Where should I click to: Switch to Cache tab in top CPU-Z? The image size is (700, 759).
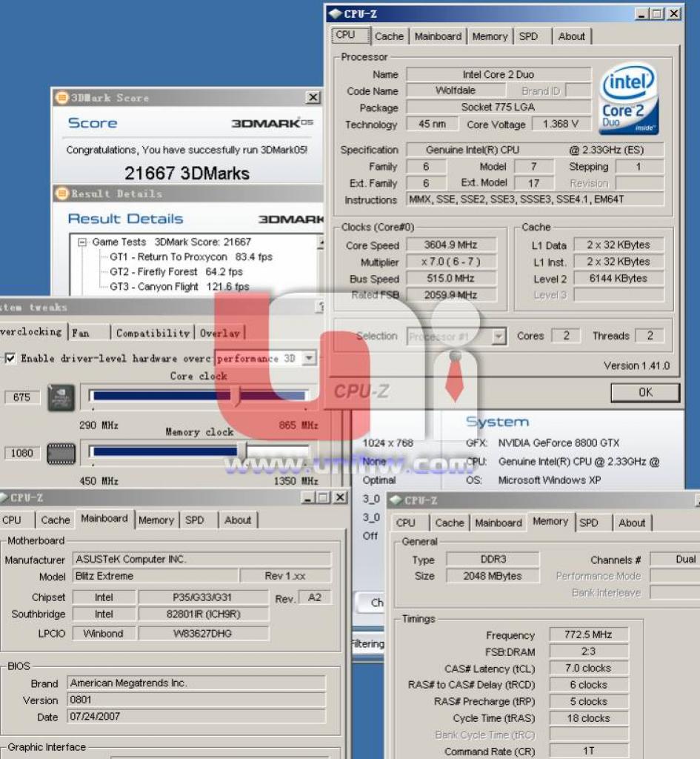pos(389,36)
